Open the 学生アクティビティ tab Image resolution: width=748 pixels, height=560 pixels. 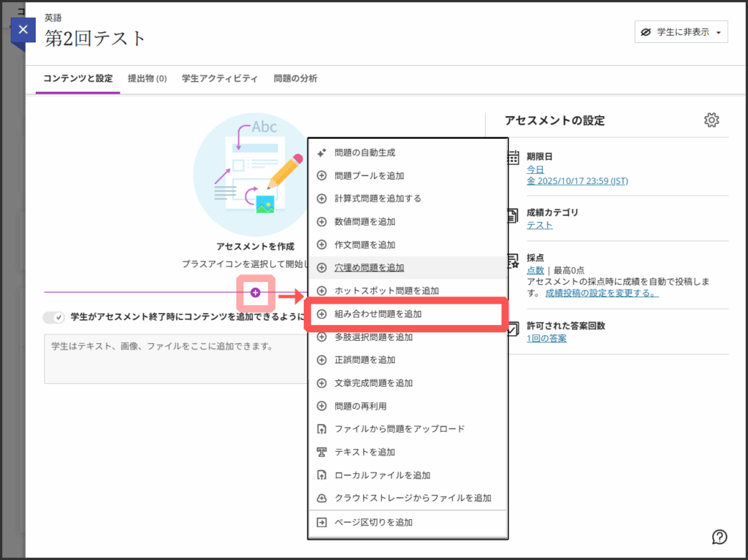coord(219,78)
